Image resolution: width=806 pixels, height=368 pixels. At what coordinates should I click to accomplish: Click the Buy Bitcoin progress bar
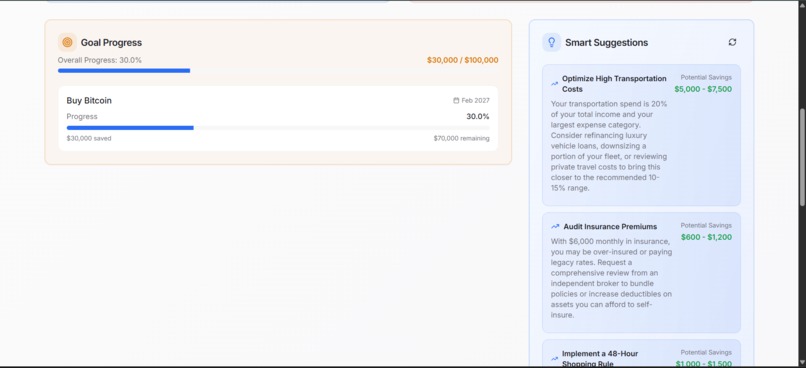pos(278,127)
